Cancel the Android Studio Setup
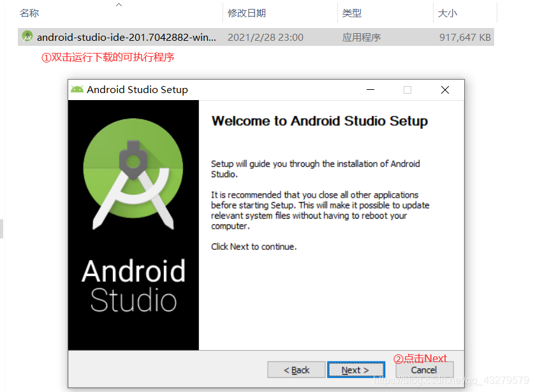The image size is (535, 392). (x=425, y=370)
